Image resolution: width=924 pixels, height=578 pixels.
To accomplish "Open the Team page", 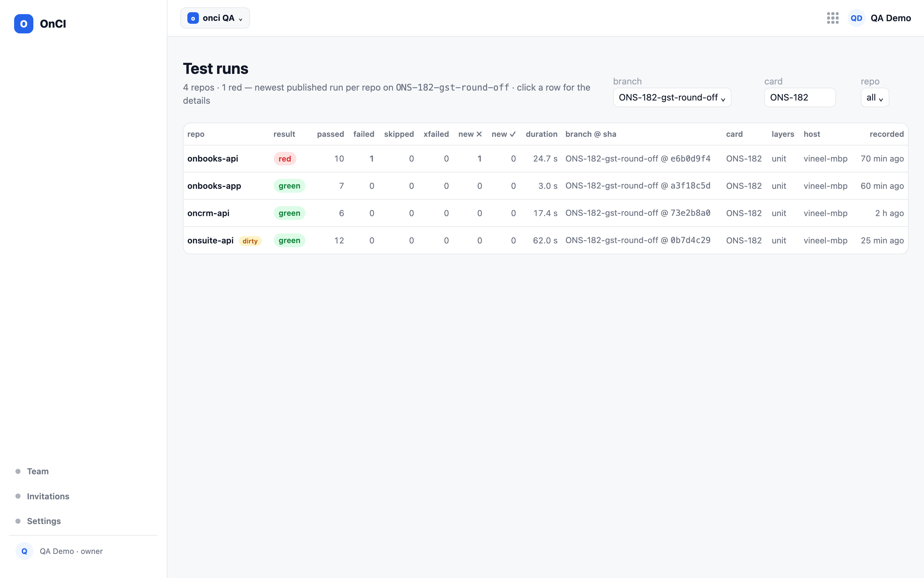I will tap(38, 471).
